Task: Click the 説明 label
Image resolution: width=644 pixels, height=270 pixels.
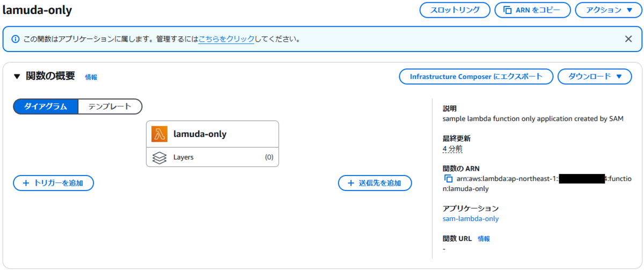Action: (449, 108)
